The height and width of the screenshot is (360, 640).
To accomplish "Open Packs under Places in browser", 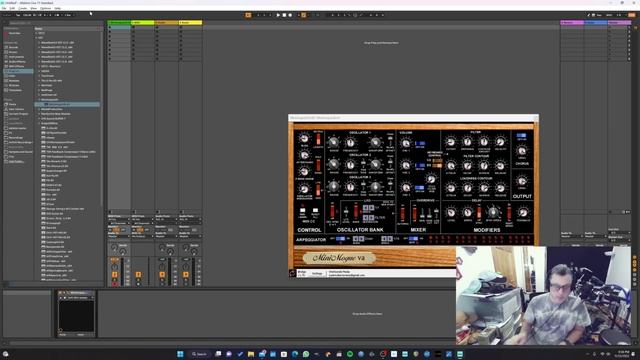I will (12, 104).
